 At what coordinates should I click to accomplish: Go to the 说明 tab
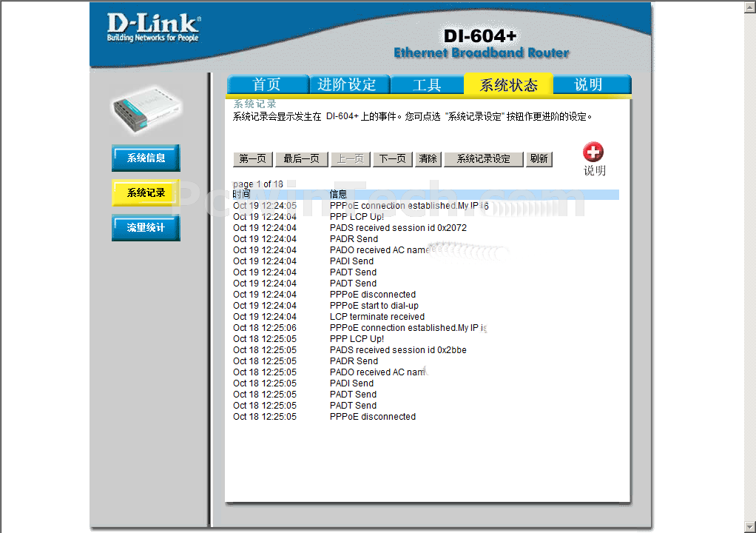[x=590, y=84]
